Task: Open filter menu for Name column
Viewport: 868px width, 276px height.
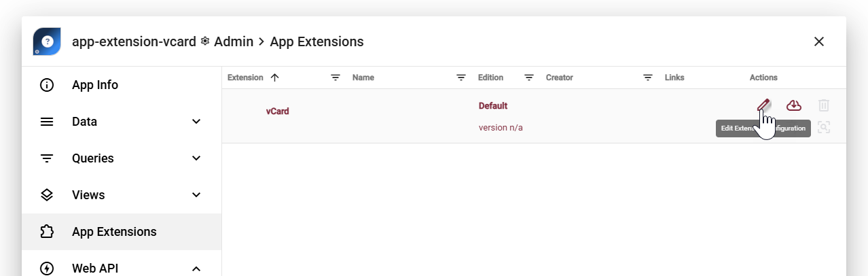Action: (461, 77)
